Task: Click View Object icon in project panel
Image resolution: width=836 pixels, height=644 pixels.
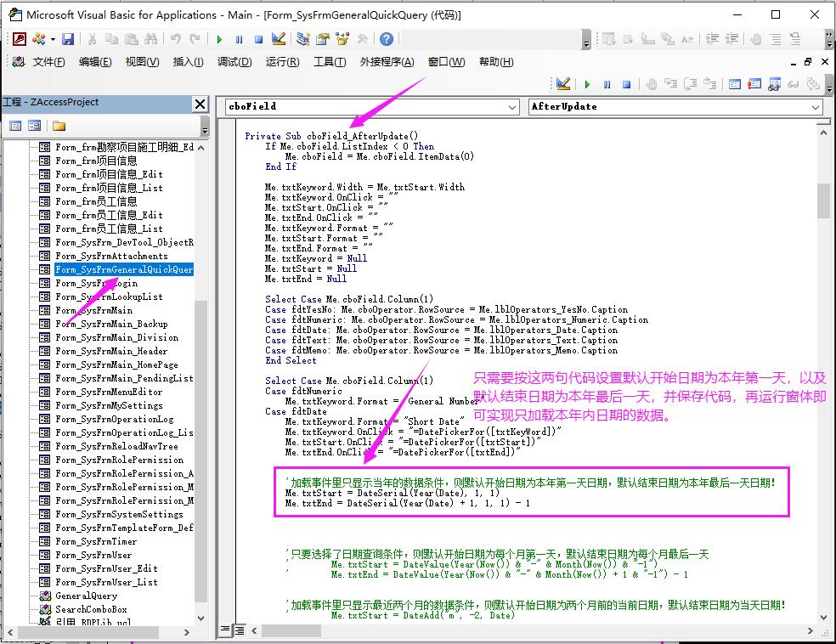Action: 34,126
